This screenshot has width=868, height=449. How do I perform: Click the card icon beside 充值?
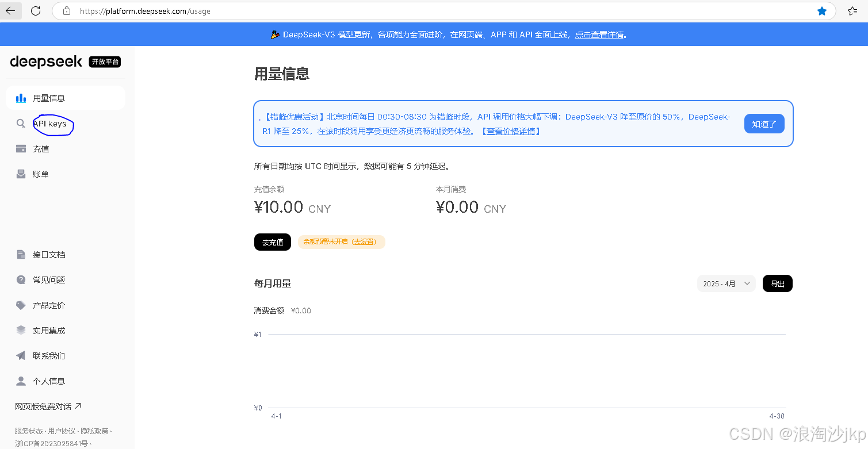pos(21,149)
